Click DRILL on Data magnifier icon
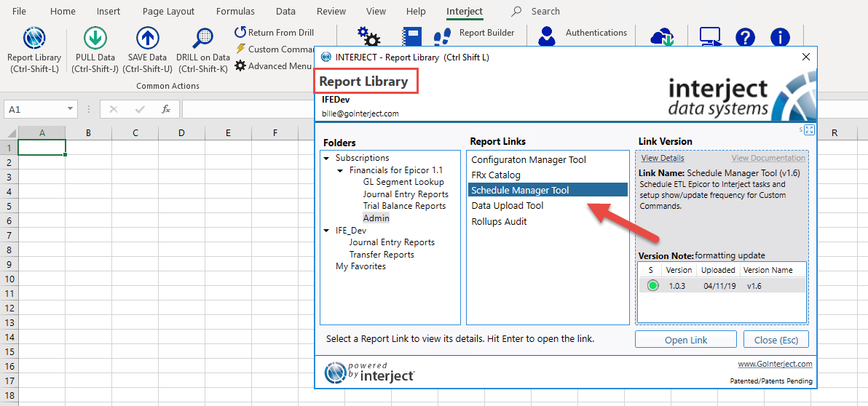This screenshot has height=406, width=868. click(202, 39)
